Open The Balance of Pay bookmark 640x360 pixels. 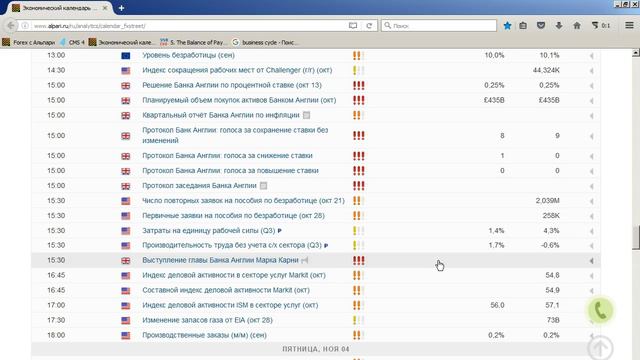pos(193,42)
